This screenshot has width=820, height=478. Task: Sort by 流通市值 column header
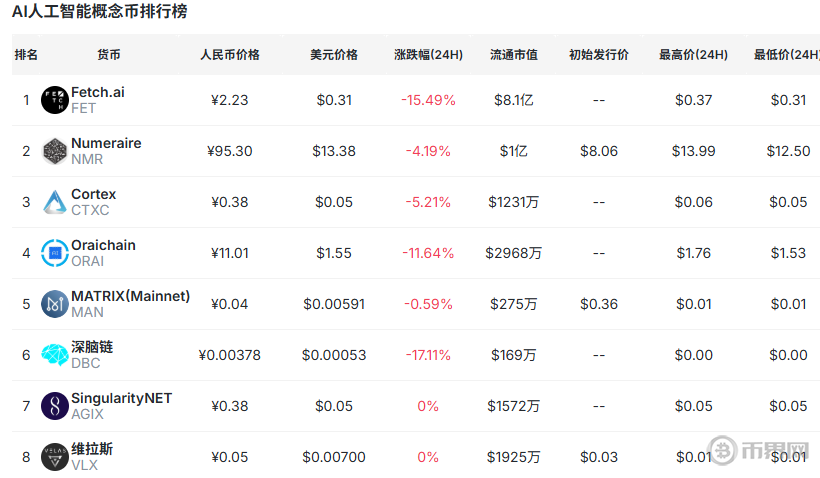click(x=514, y=55)
